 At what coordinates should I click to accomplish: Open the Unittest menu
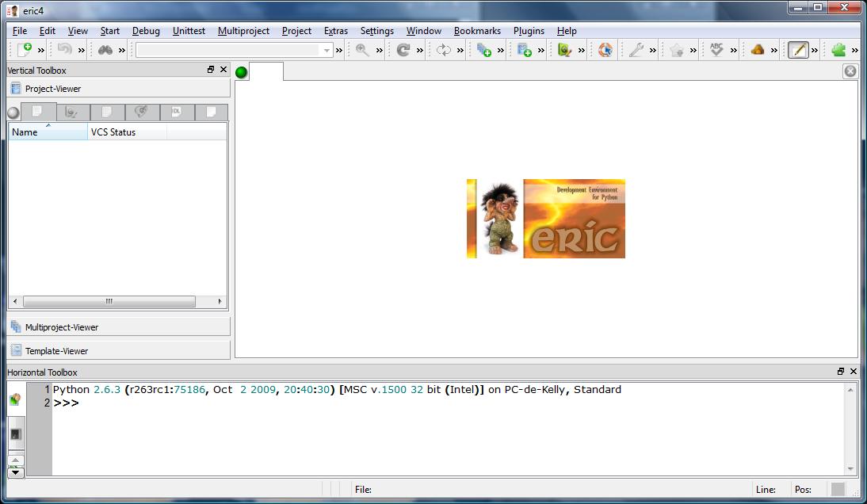point(189,31)
